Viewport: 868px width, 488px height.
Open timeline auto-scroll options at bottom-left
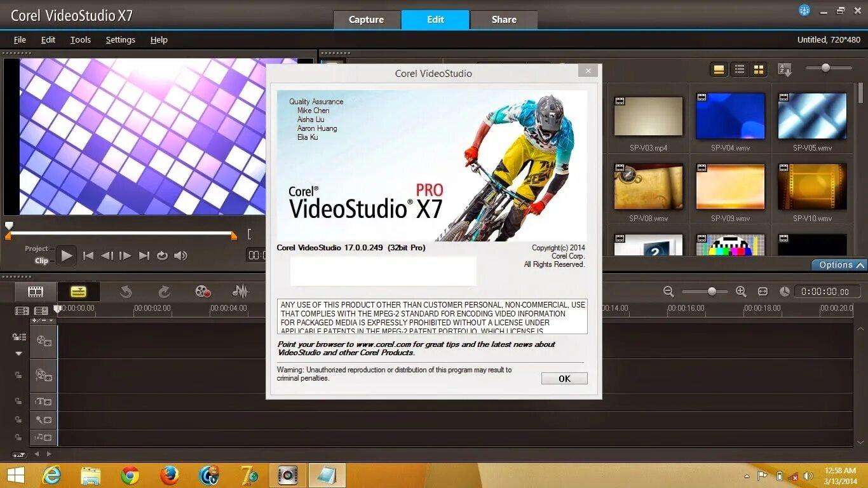(x=19, y=455)
